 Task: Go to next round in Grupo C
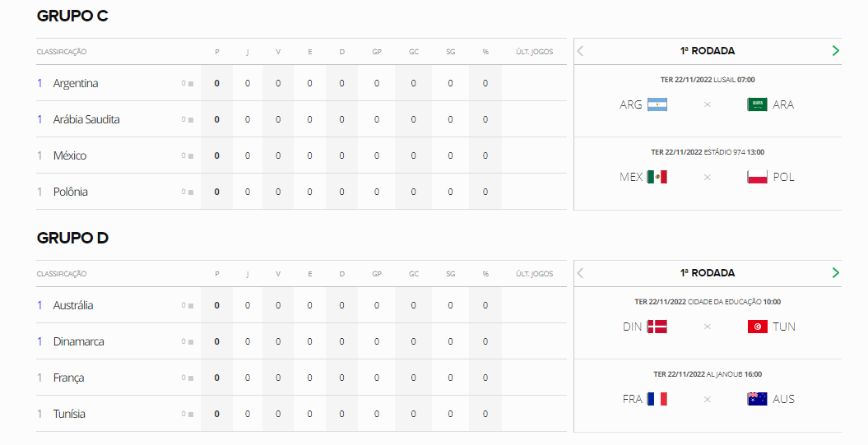pos(835,51)
